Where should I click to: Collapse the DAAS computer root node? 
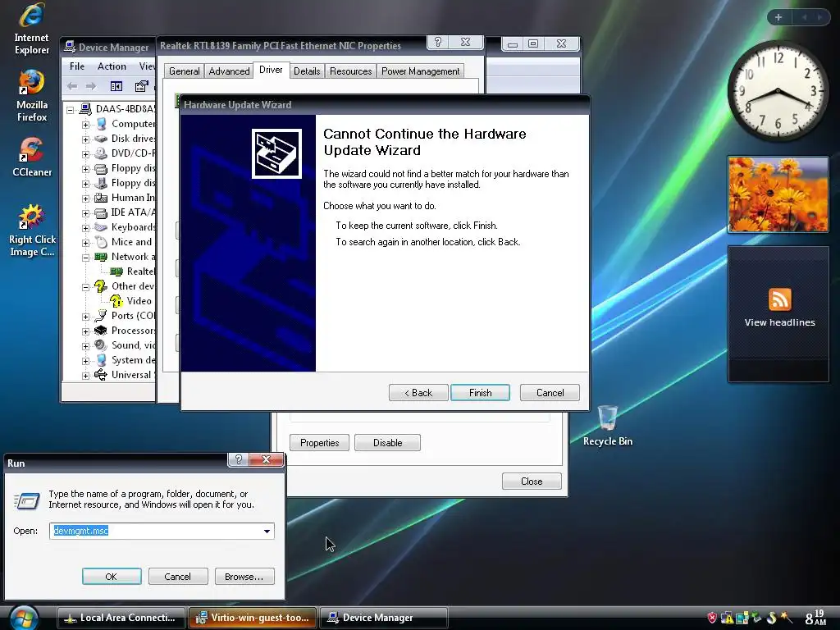click(71, 110)
